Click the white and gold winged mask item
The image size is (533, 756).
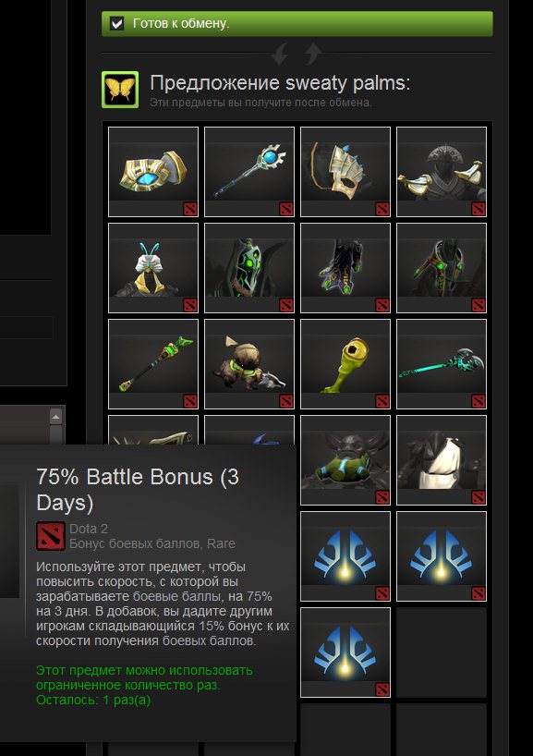[345, 172]
